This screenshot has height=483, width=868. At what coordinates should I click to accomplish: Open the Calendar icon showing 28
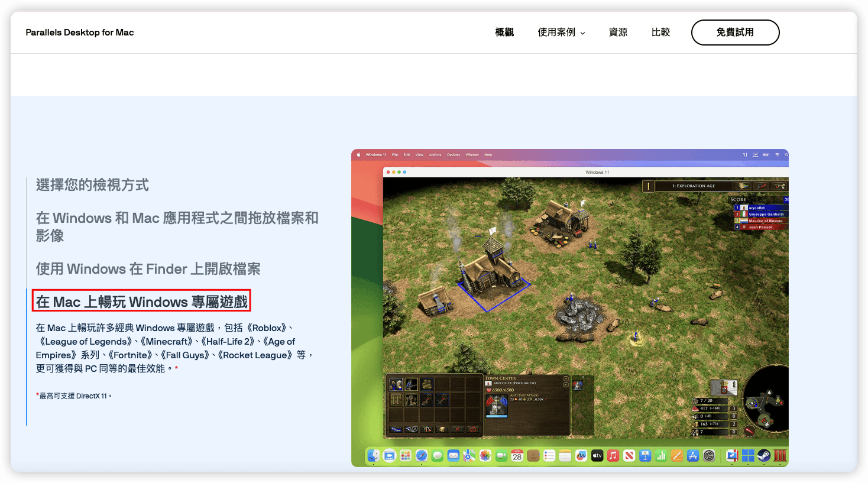[517, 456]
